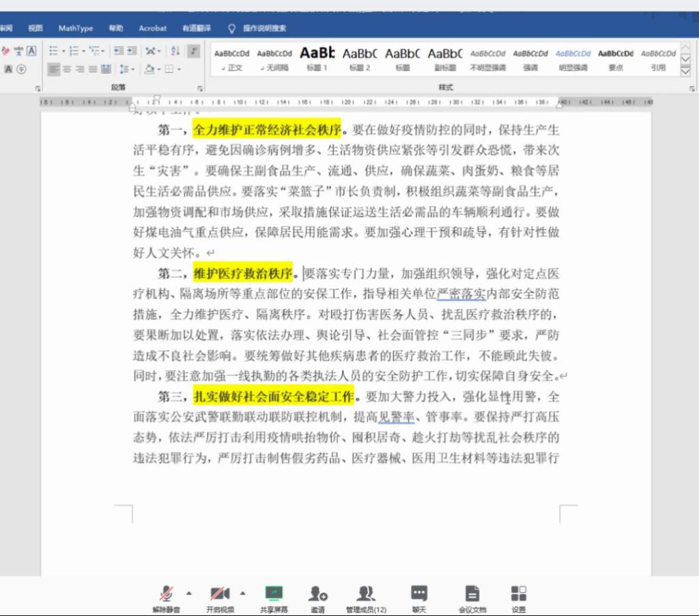The height and width of the screenshot is (616, 699).
Task: Open manage members (管理成员) list
Action: (x=366, y=598)
